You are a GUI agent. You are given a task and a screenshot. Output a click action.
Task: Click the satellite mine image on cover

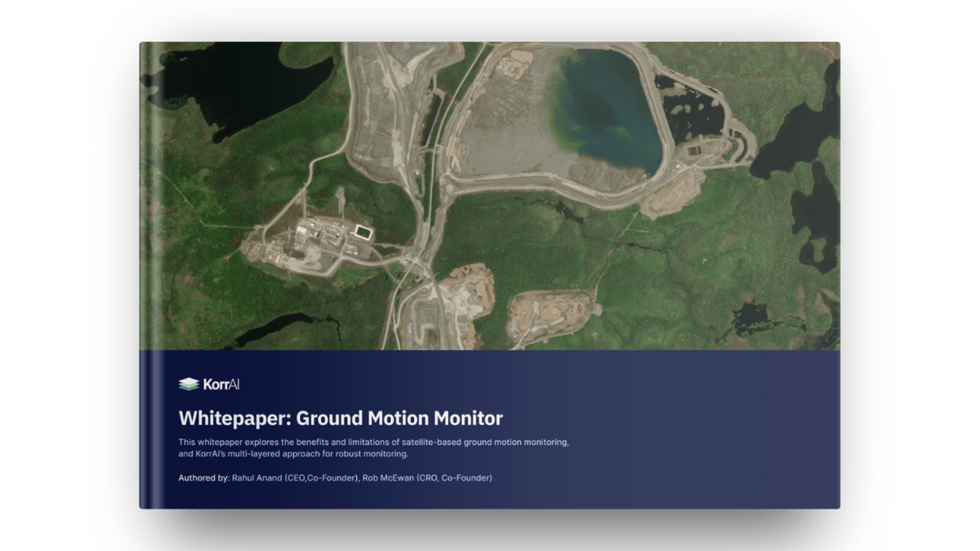[x=489, y=196]
